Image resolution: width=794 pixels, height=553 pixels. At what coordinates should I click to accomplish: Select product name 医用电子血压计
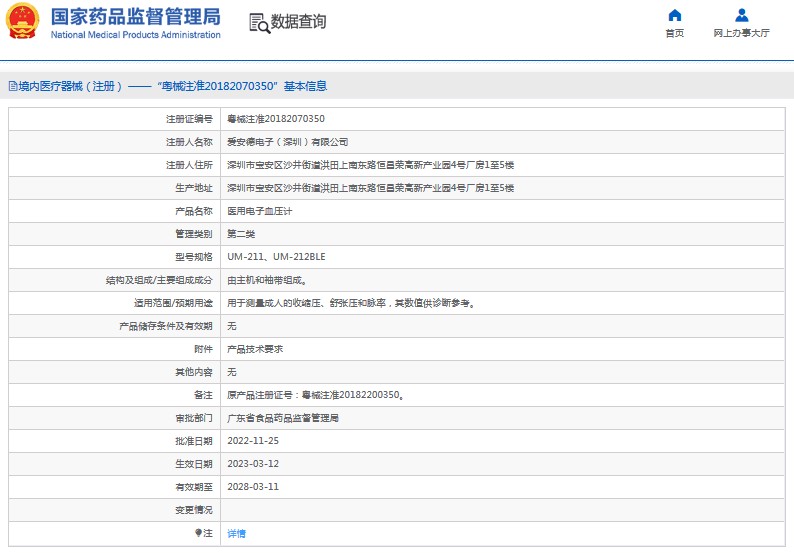pyautogui.click(x=260, y=211)
